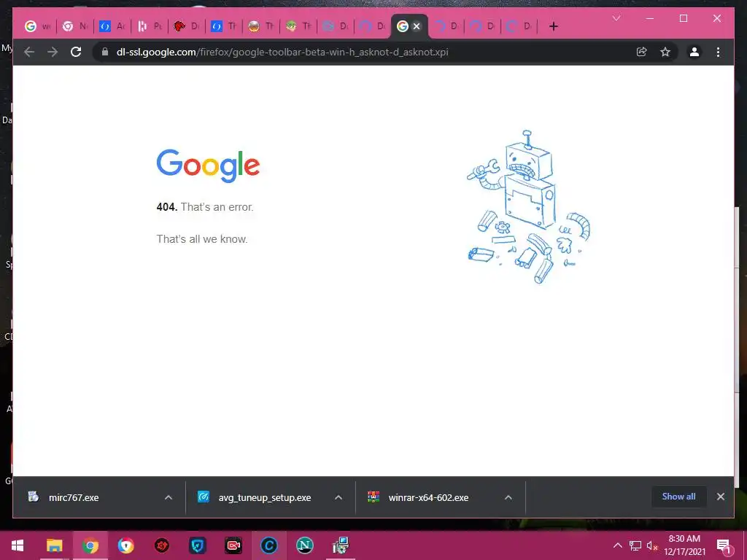Close the active Google 404 tab

click(417, 26)
